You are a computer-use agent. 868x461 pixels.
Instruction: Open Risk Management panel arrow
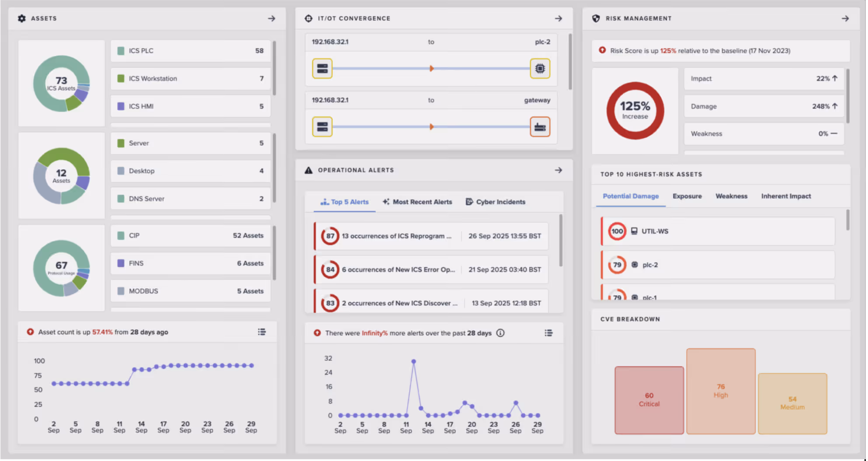pos(845,18)
